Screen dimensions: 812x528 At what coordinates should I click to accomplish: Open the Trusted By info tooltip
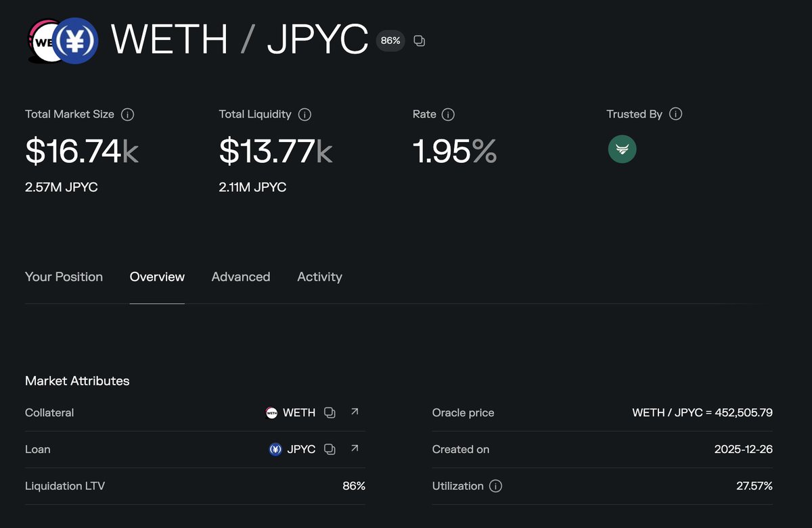[x=675, y=114]
